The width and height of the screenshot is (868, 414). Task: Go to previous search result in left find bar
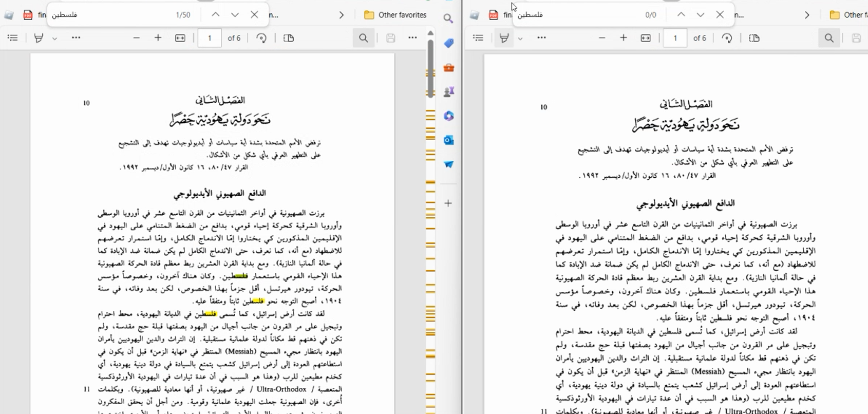(216, 15)
